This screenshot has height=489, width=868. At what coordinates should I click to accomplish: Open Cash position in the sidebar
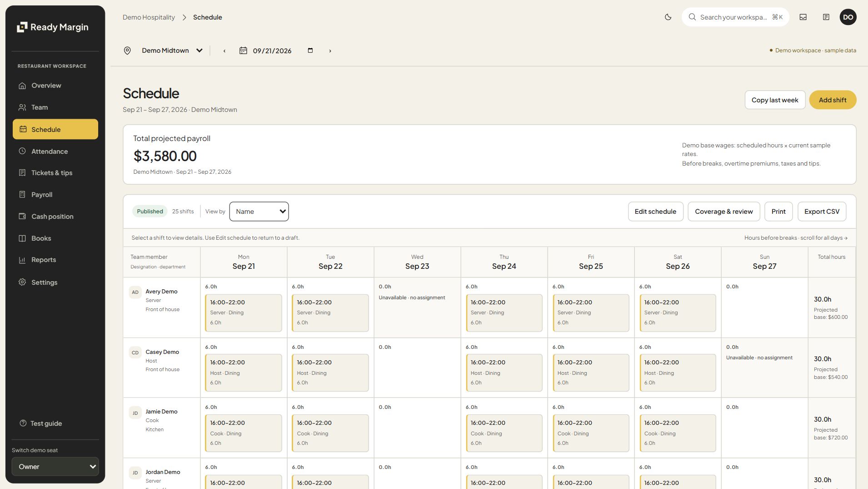point(55,217)
